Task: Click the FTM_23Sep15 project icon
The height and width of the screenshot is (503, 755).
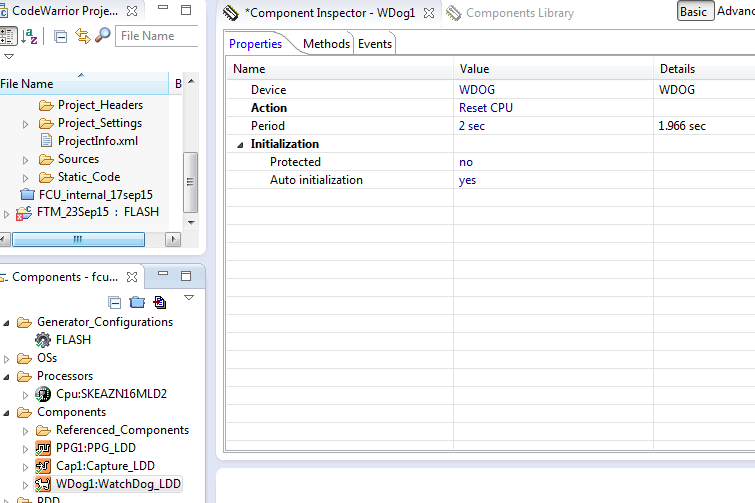Action: [24, 213]
